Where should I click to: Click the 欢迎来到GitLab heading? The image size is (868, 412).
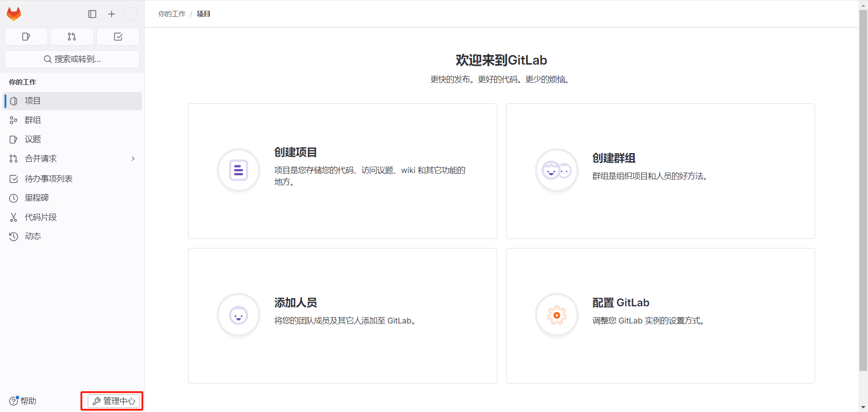point(501,60)
